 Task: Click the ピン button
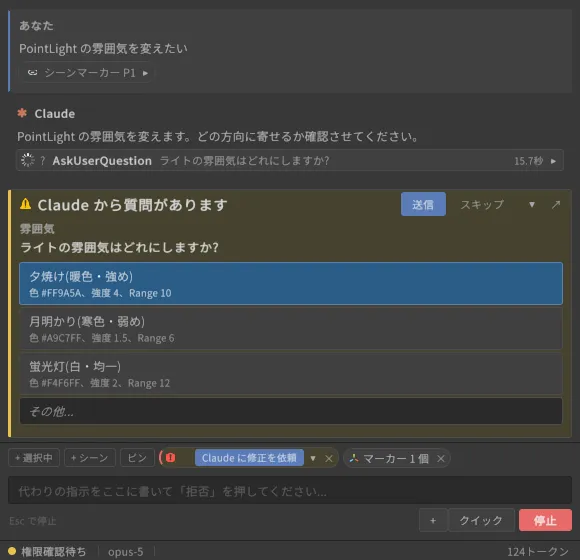click(137, 458)
